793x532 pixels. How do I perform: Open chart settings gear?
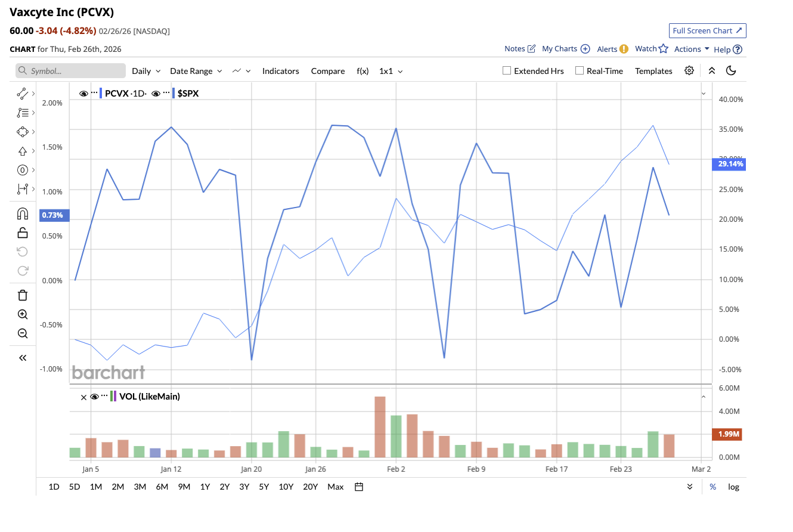click(x=689, y=70)
